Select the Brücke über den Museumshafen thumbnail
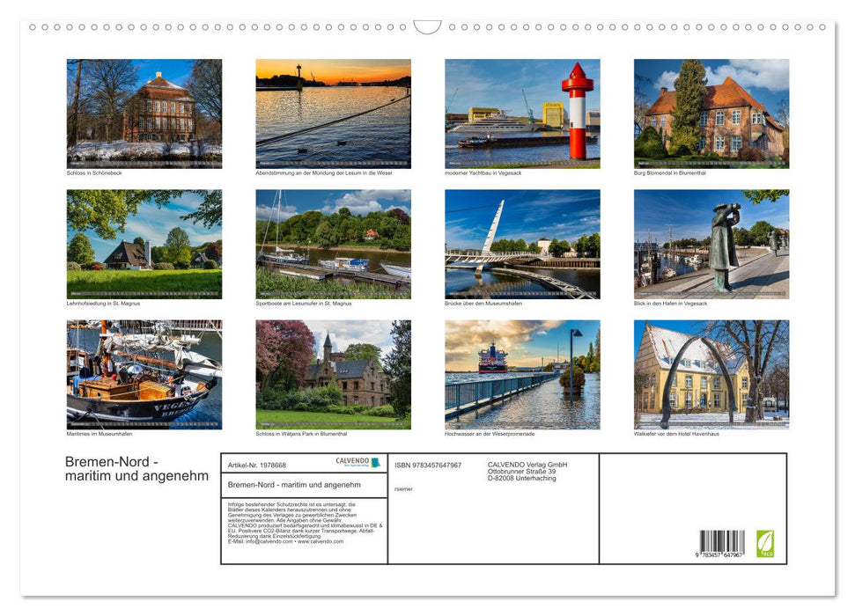The image size is (855, 616). tap(523, 245)
